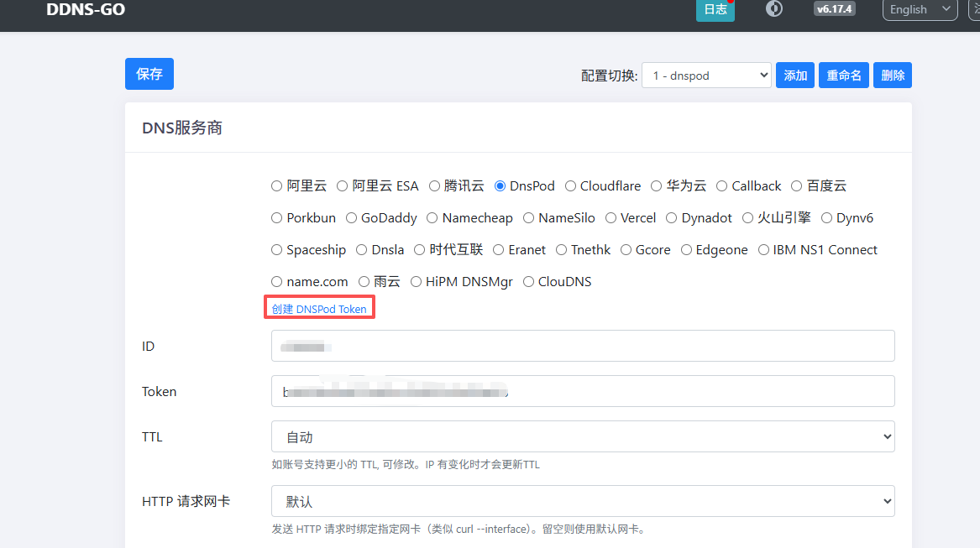This screenshot has width=980, height=548.
Task: Click the 保存 save button
Action: click(149, 74)
